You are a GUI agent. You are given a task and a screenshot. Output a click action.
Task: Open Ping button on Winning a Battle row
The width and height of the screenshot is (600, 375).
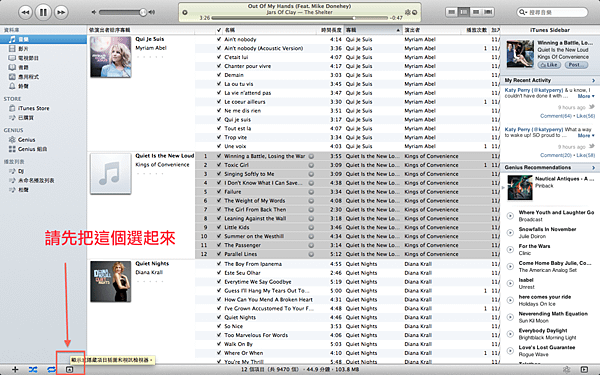click(x=311, y=156)
